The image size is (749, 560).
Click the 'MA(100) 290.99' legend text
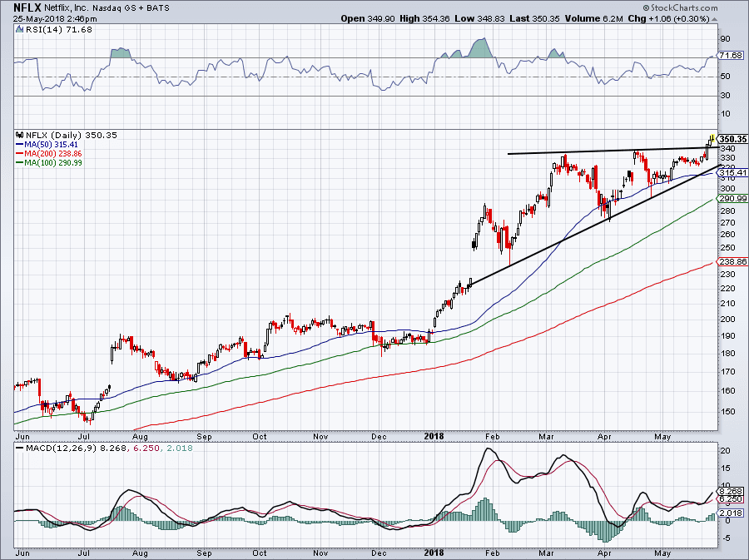(x=53, y=163)
